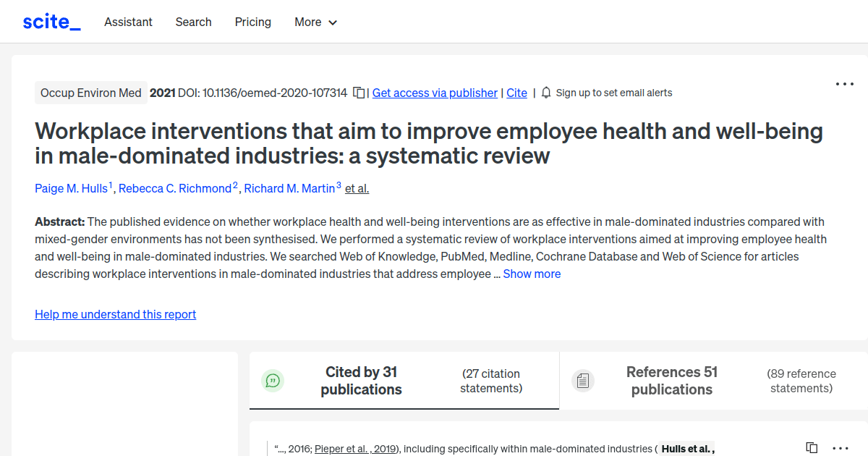Click the copy DOI icon
This screenshot has height=456, width=868.
tap(359, 93)
